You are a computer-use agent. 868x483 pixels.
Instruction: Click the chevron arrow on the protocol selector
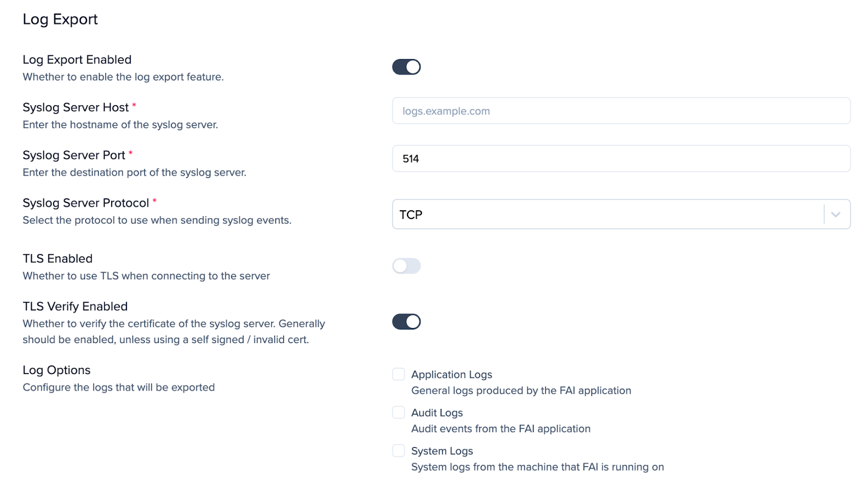[x=835, y=214]
